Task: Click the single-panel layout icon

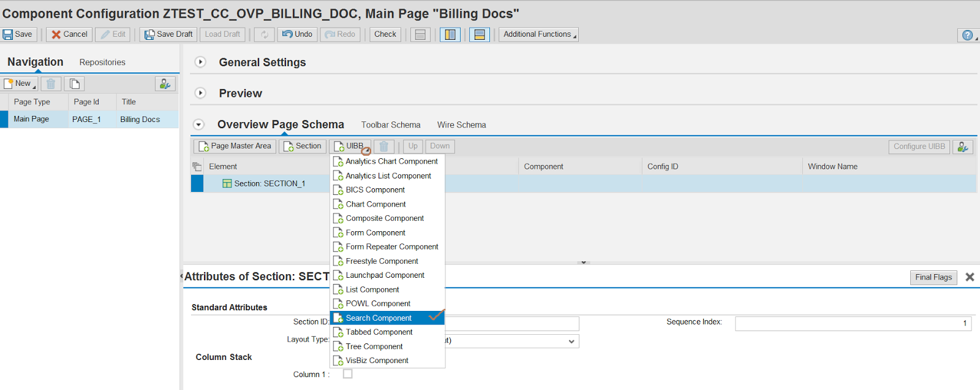Action: coord(420,35)
